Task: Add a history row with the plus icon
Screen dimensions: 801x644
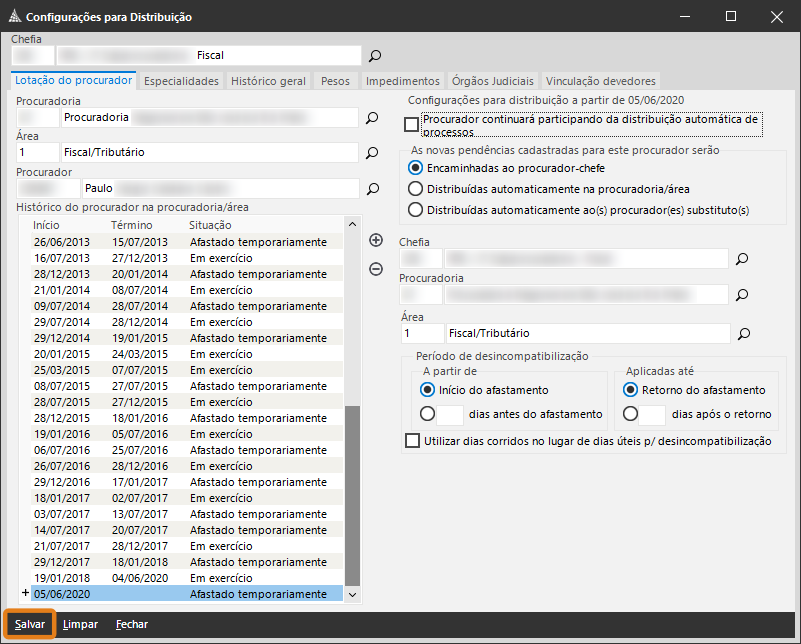Action: pyautogui.click(x=376, y=240)
